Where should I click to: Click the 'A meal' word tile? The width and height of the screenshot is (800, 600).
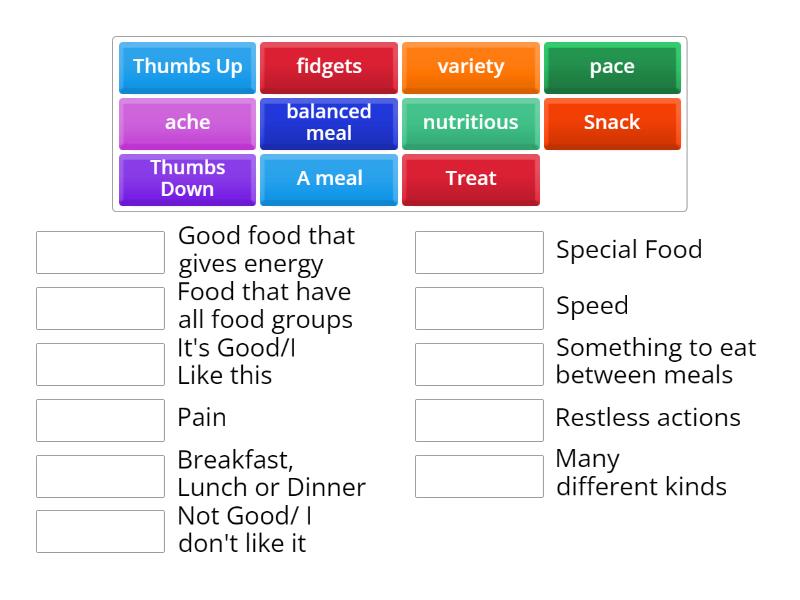point(328,178)
